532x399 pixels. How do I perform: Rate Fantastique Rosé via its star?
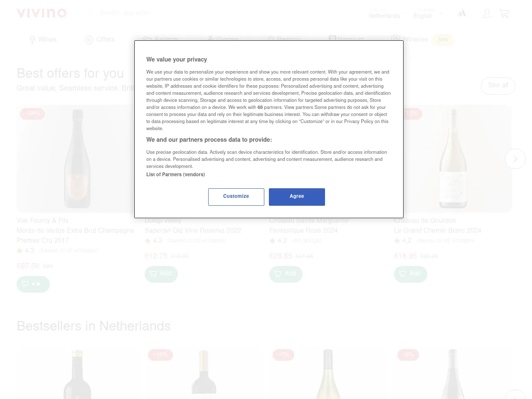coord(272,240)
